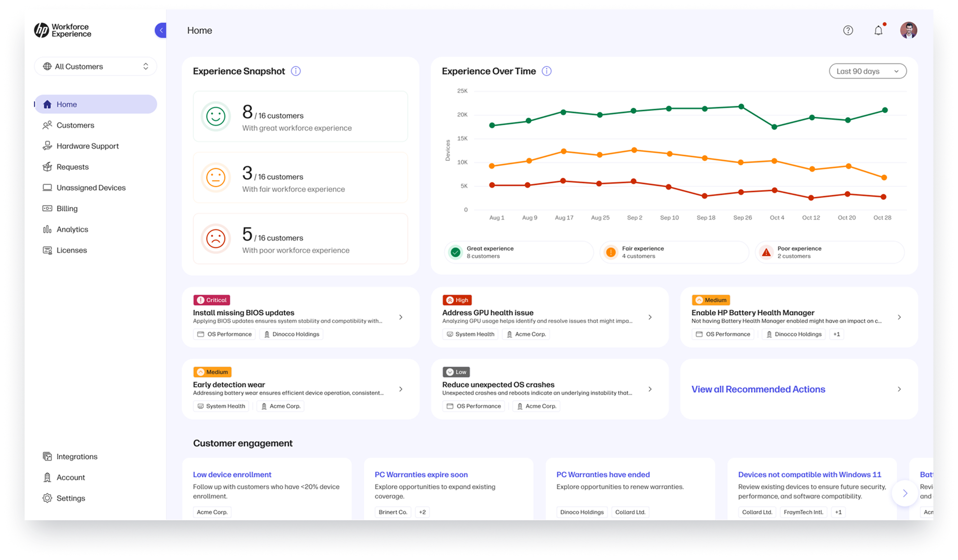The height and width of the screenshot is (560, 958).
Task: Open the Integrations section
Action: 76,456
